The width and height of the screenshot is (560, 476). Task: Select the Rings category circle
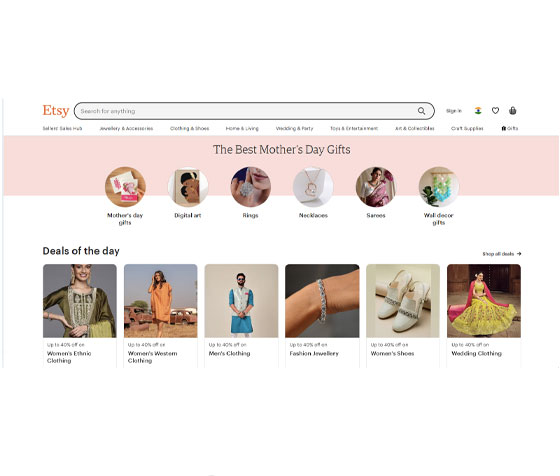coord(250,187)
